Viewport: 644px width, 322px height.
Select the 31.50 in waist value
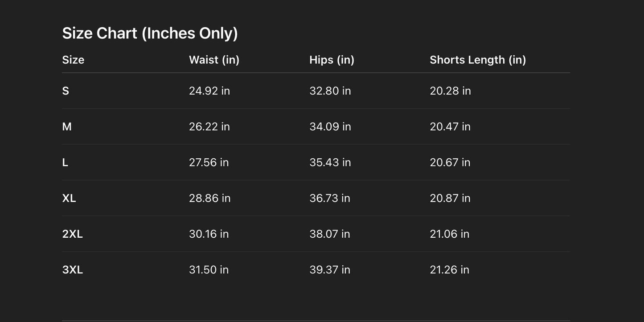(209, 270)
